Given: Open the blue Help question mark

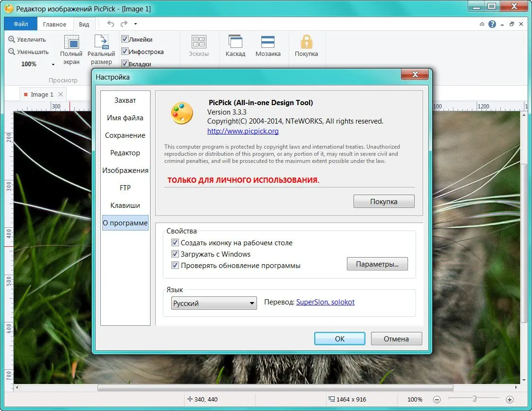Looking at the screenshot, I should [x=492, y=24].
